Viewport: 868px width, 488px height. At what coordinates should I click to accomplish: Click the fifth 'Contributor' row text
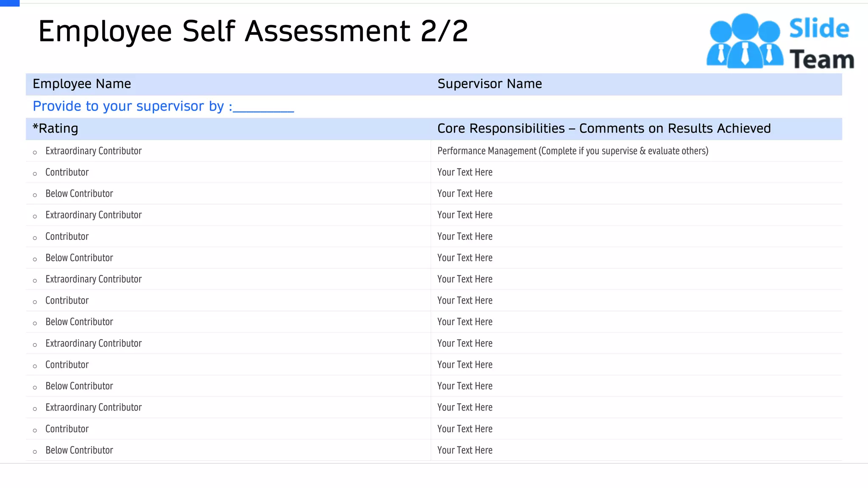(x=67, y=429)
